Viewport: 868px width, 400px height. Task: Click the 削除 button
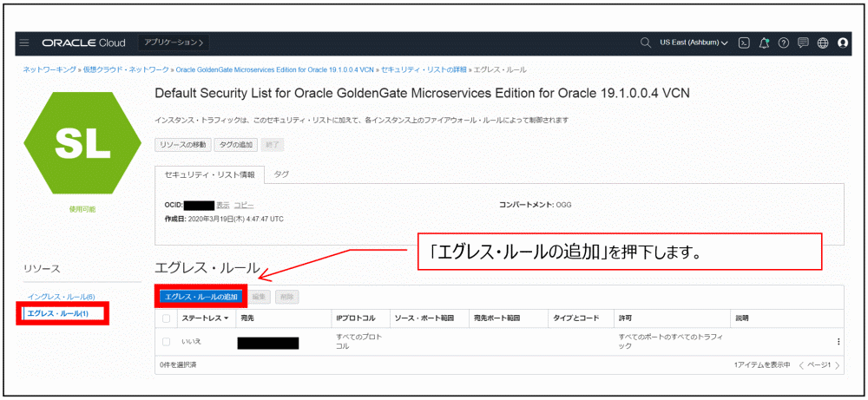(x=286, y=297)
